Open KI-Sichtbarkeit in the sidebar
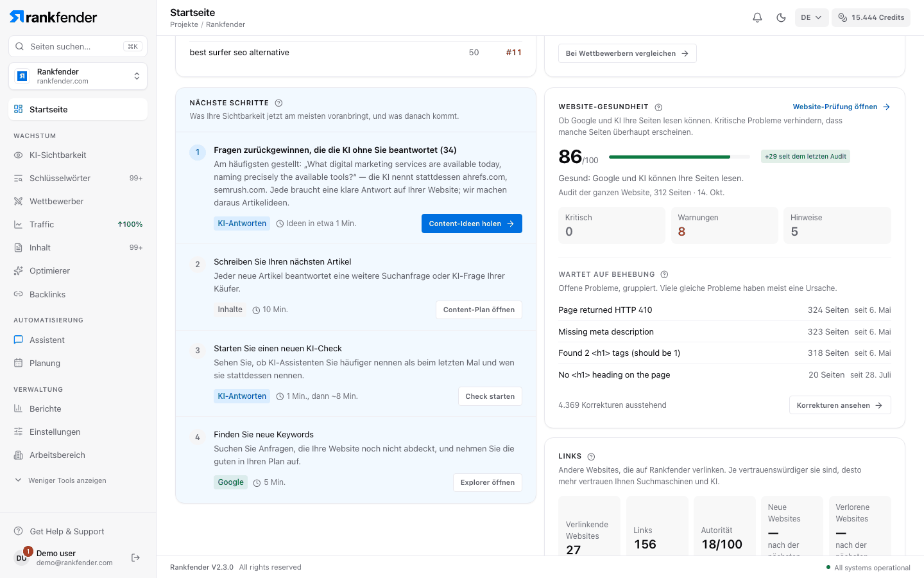This screenshot has height=578, width=924. 78,155
